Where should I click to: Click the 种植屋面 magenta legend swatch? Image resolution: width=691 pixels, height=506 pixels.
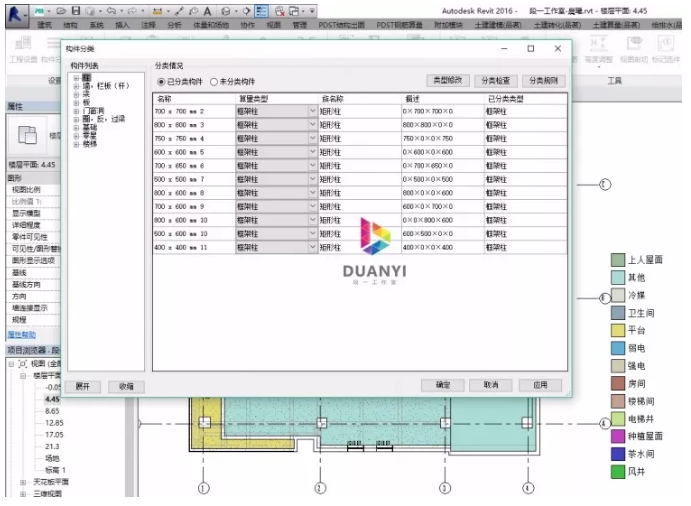point(618,436)
